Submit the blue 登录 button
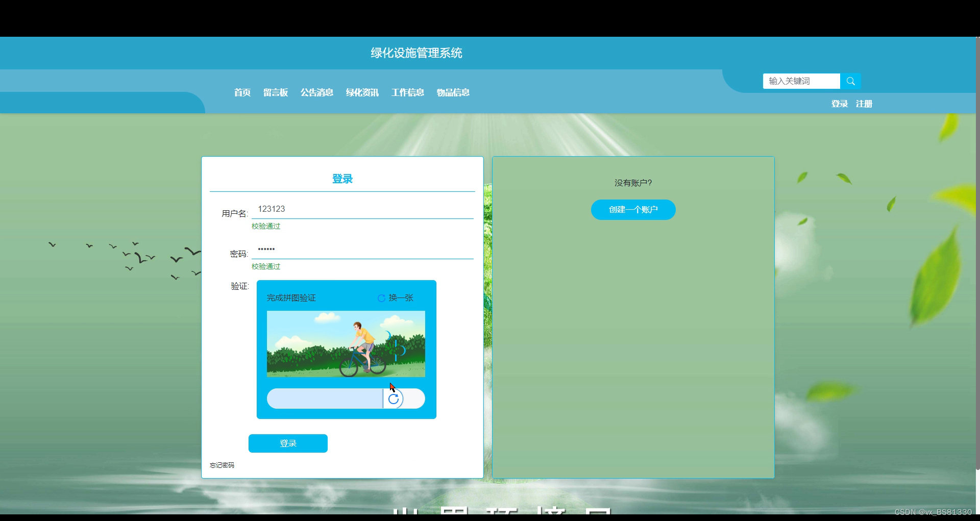The image size is (980, 521). (x=288, y=443)
